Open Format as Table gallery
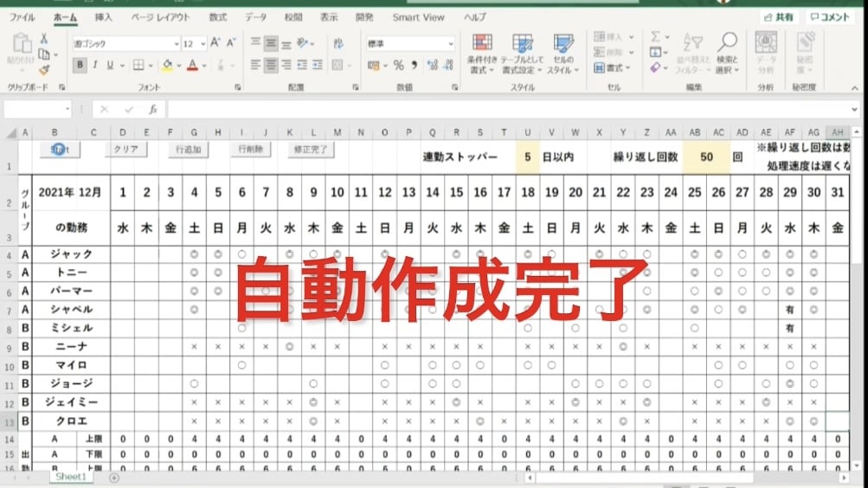This screenshot has width=868, height=488. [x=522, y=54]
